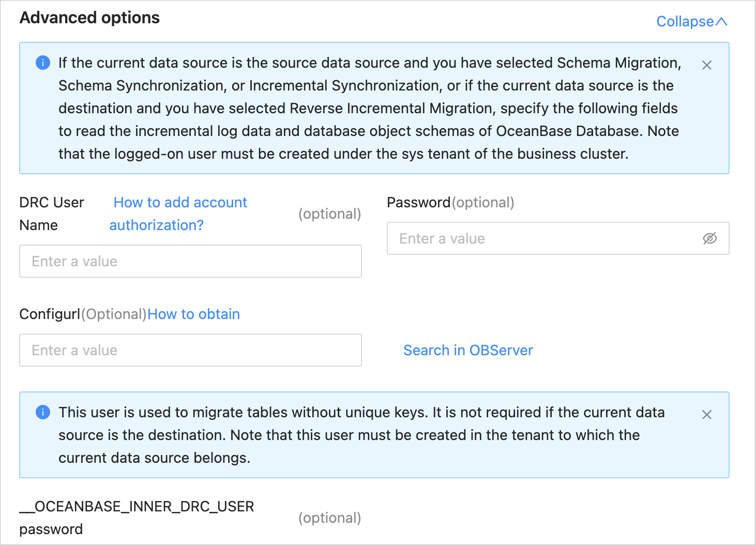Focus the DRC User Name input field
The width and height of the screenshot is (756, 545).
(190, 261)
